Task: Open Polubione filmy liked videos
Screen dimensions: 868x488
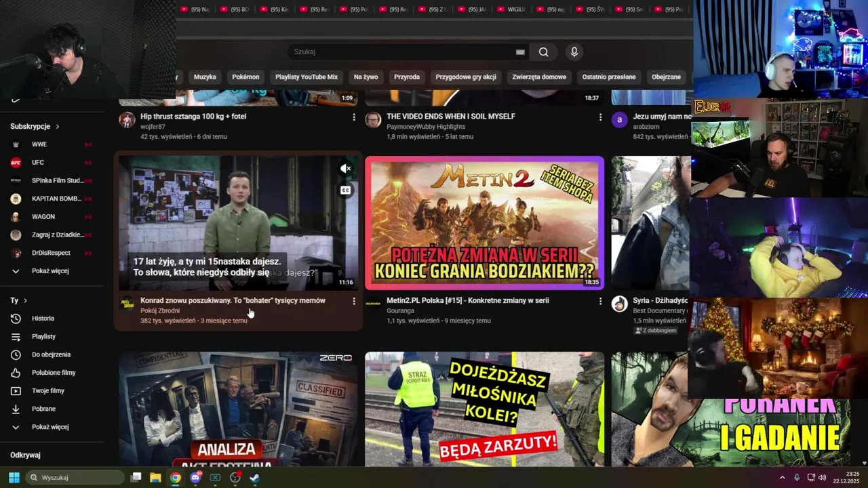Action: click(x=53, y=373)
